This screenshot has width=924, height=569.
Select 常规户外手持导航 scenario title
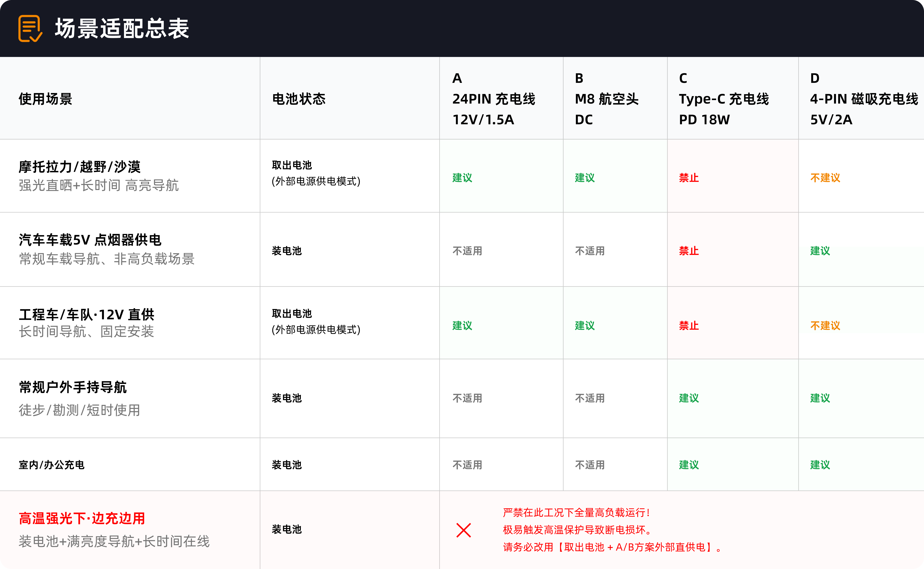click(73, 387)
